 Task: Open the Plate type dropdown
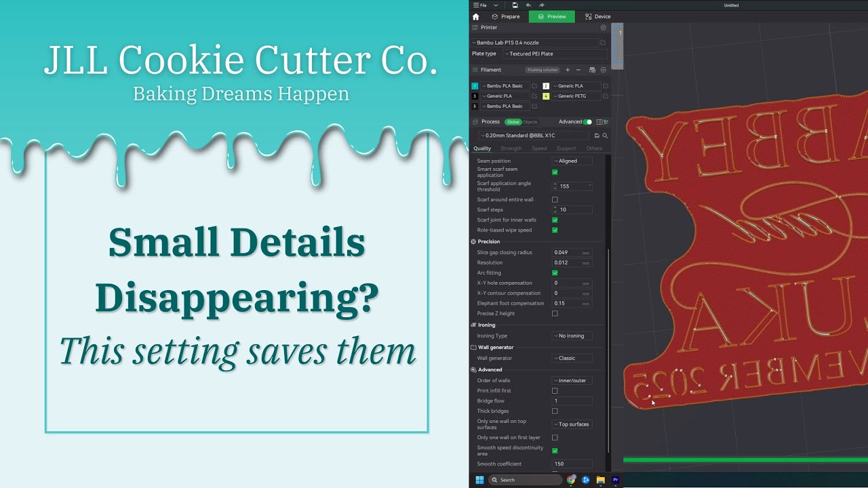(x=555, y=54)
